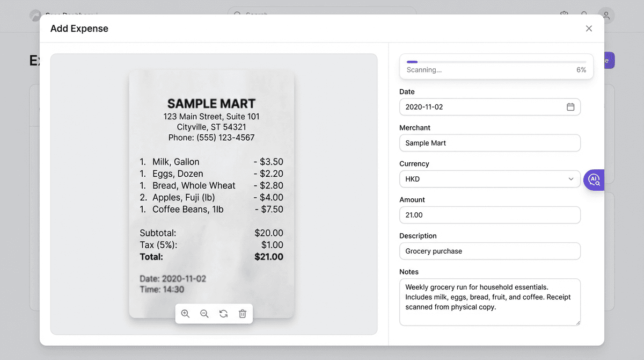Open the calendar date picker
The width and height of the screenshot is (644, 360).
click(570, 107)
